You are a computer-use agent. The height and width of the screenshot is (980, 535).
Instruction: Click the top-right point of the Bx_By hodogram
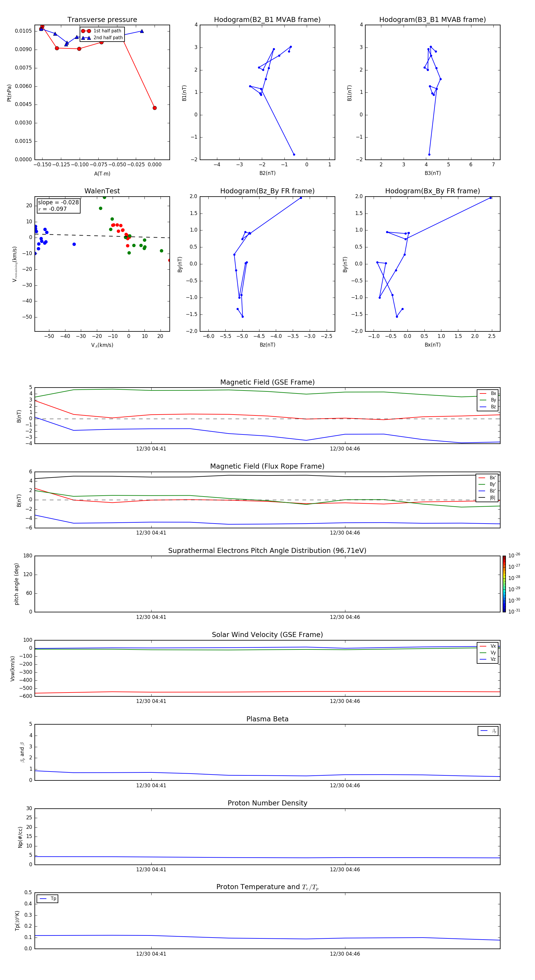[490, 198]
